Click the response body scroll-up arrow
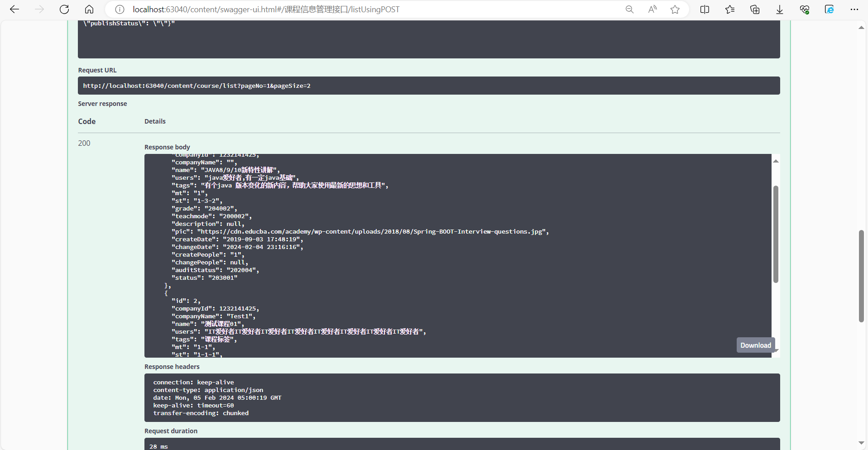Image resolution: width=868 pixels, height=450 pixels. tap(776, 161)
